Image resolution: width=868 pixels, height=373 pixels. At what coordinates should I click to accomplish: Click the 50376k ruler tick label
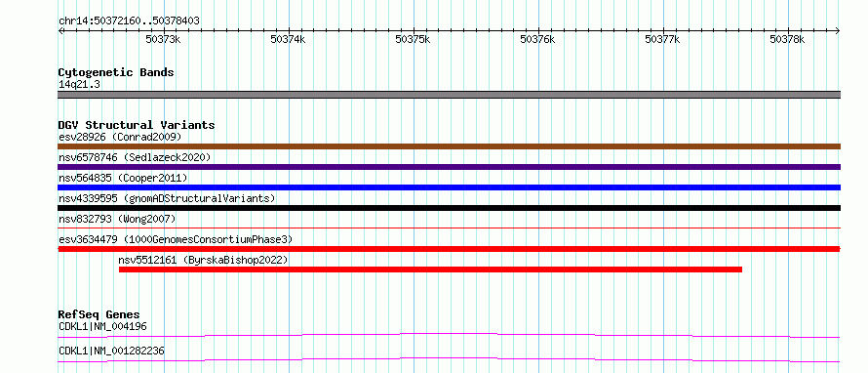coord(537,39)
